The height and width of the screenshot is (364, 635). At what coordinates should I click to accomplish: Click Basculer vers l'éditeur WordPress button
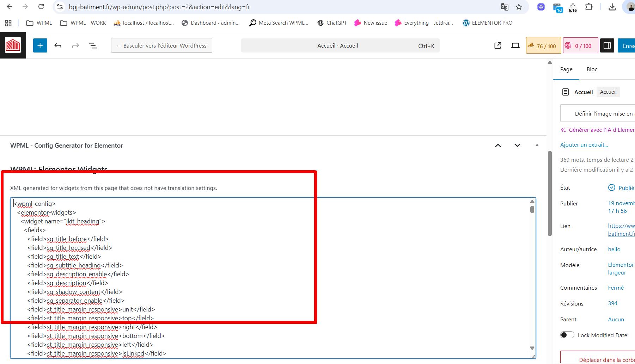161,45
